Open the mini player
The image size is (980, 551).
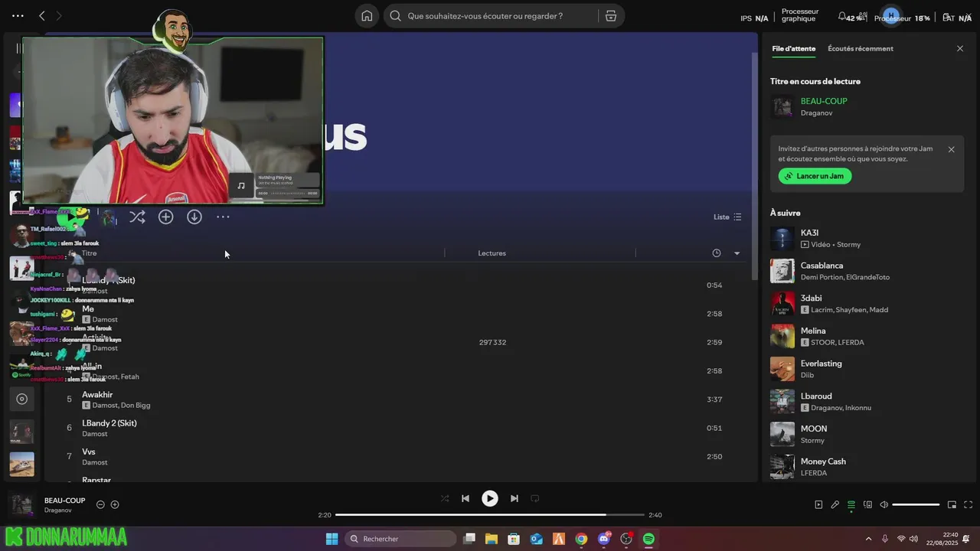click(952, 505)
